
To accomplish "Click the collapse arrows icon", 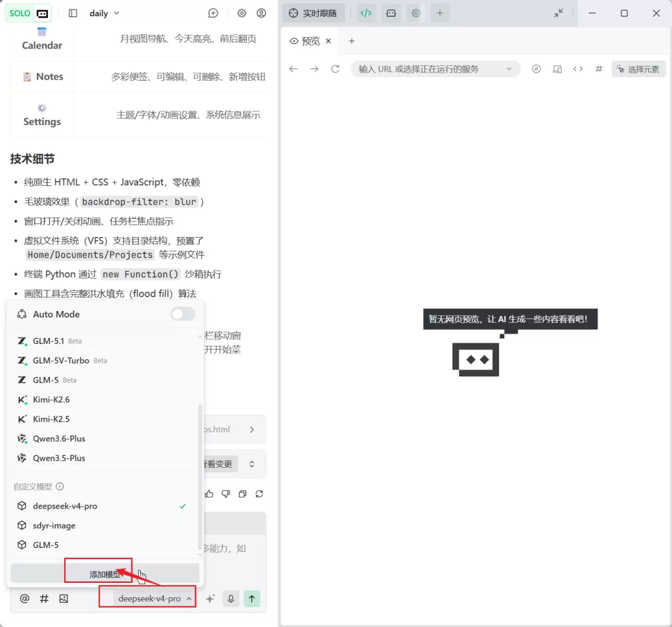I will pos(558,13).
